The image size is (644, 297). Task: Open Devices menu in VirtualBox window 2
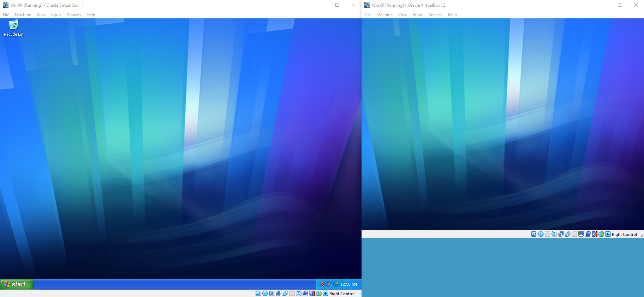coord(435,15)
